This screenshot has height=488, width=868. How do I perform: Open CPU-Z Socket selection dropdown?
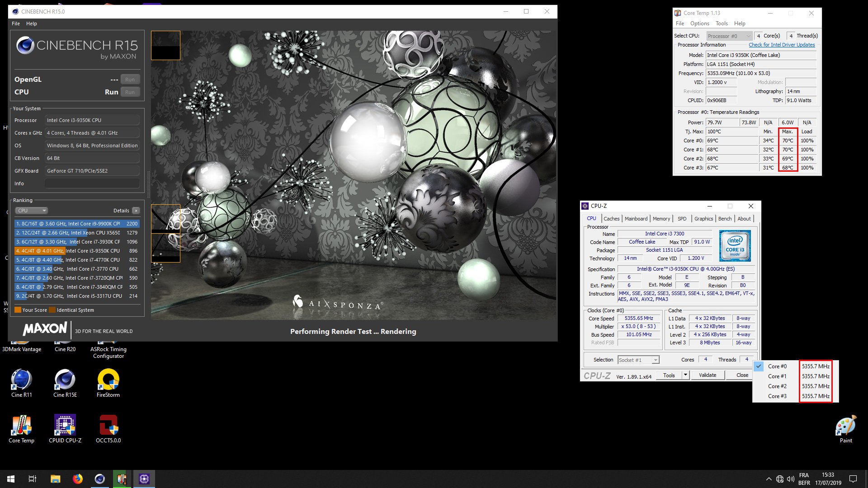pyautogui.click(x=638, y=360)
